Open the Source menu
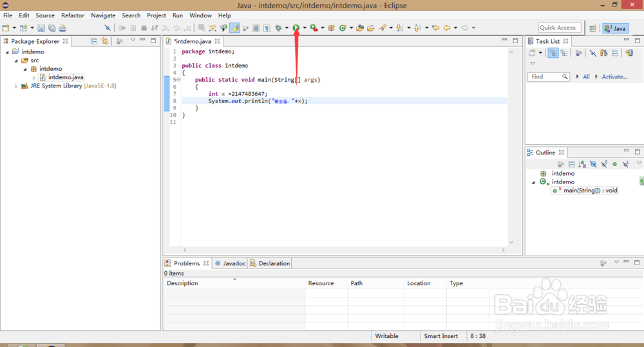The height and width of the screenshot is (347, 644). [x=45, y=15]
